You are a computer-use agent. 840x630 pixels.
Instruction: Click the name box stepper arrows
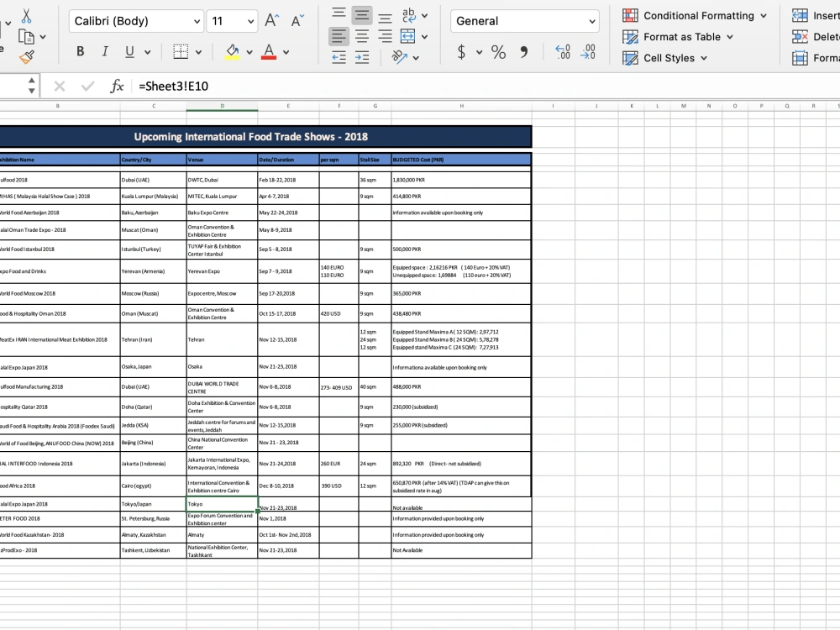click(32, 86)
